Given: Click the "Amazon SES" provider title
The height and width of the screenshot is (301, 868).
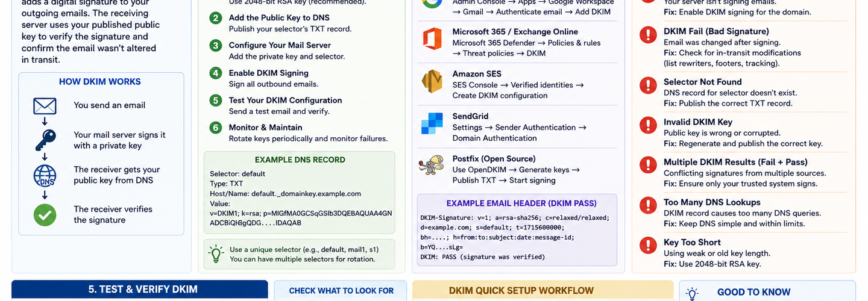Looking at the screenshot, I should tap(477, 74).
